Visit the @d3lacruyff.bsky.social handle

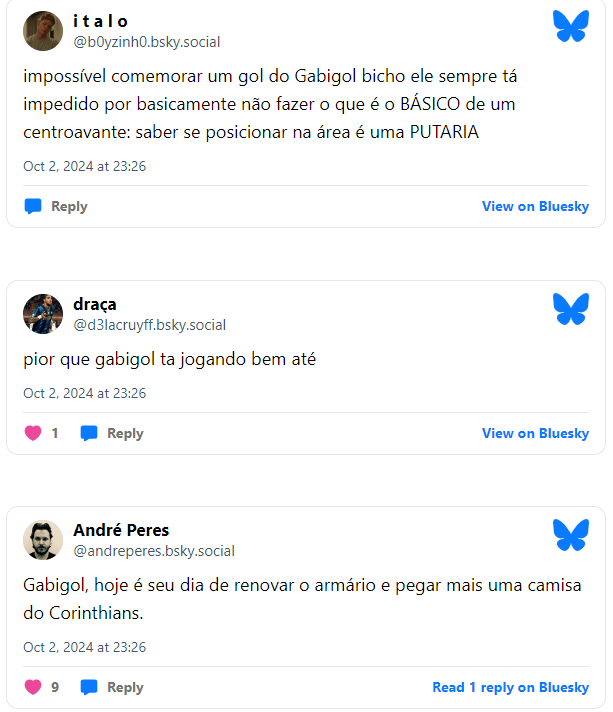pyautogui.click(x=150, y=324)
